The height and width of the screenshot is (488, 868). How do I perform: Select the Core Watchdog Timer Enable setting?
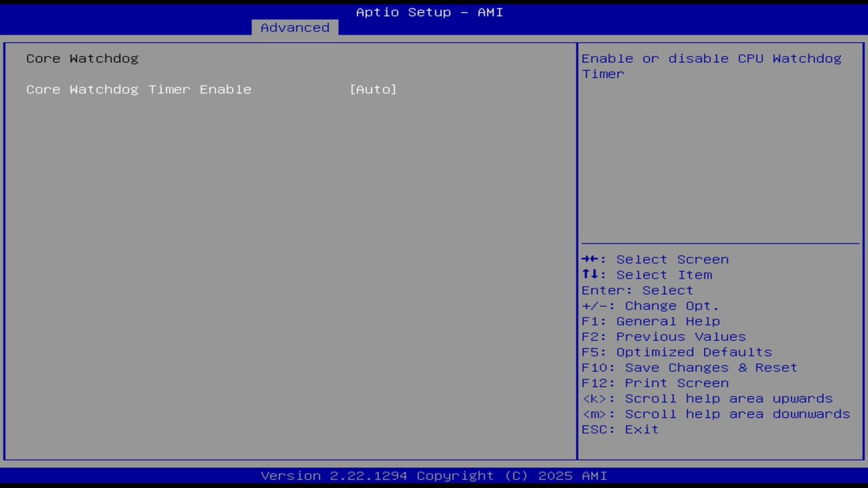pyautogui.click(x=138, y=89)
